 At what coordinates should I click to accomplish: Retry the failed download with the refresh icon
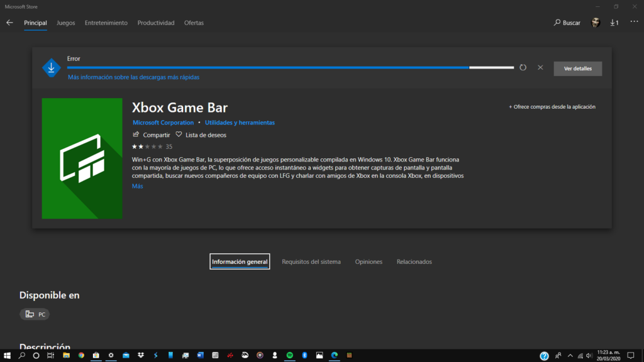(x=523, y=67)
